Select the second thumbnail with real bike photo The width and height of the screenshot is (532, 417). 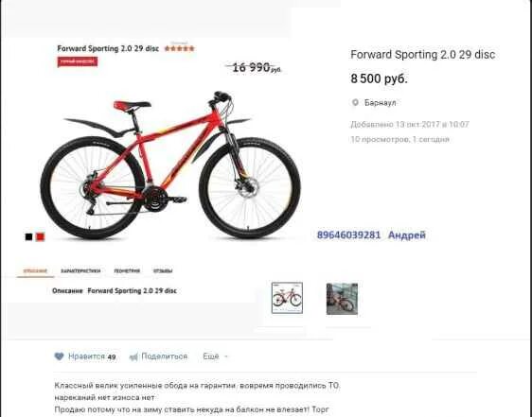click(x=342, y=299)
